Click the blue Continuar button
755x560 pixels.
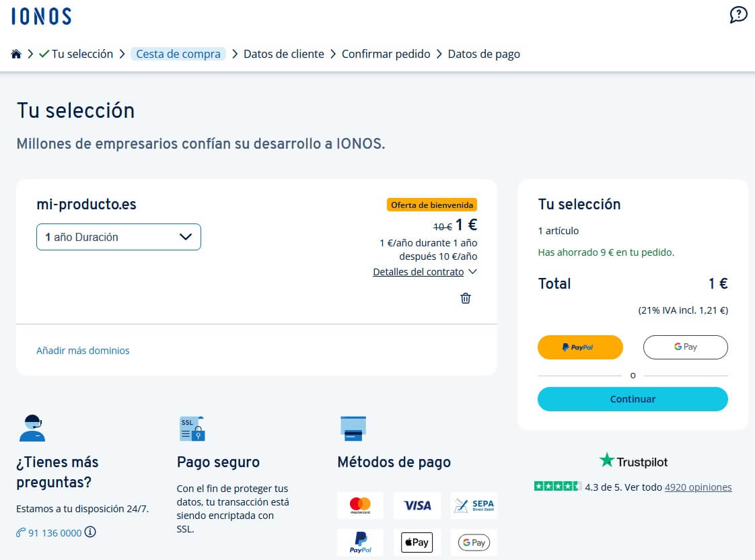click(x=633, y=399)
